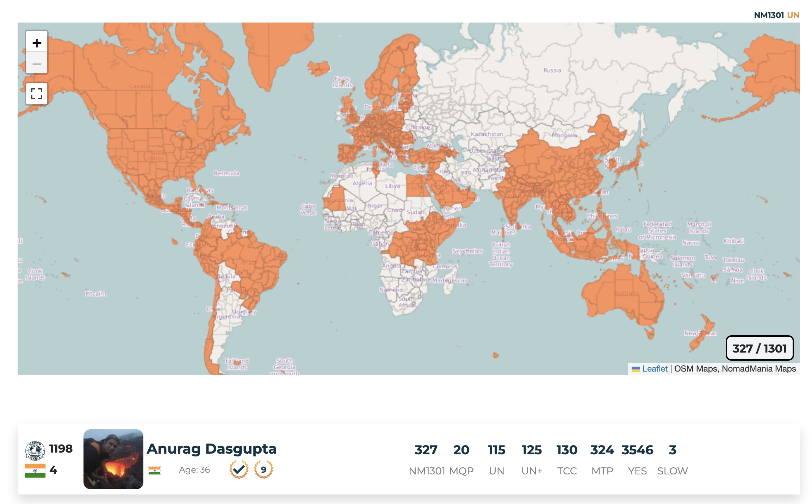Viewport: 812px width, 504px height.
Task: Click the volcano profile photo
Action: pos(113,459)
